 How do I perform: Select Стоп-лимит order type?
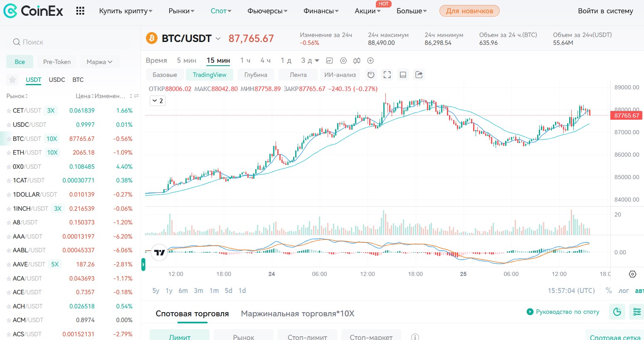pyautogui.click(x=307, y=335)
